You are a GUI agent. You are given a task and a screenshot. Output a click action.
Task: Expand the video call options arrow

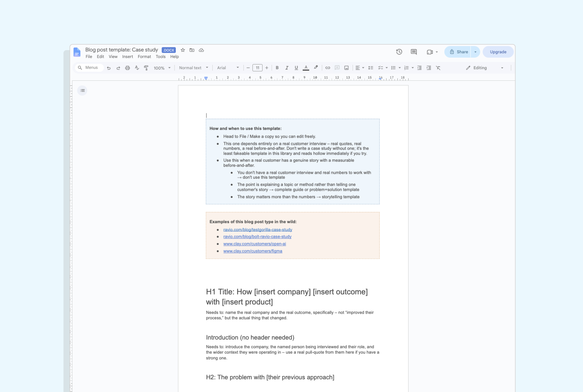437,52
